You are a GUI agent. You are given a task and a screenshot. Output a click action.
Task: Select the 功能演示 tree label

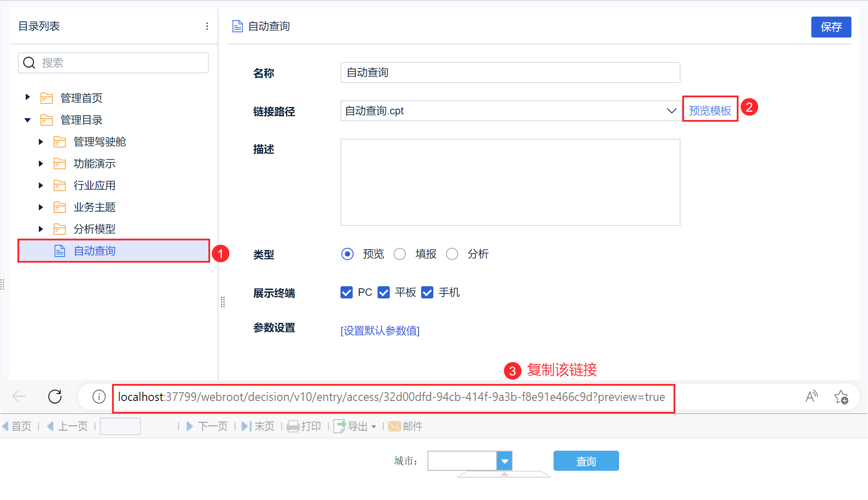(95, 164)
